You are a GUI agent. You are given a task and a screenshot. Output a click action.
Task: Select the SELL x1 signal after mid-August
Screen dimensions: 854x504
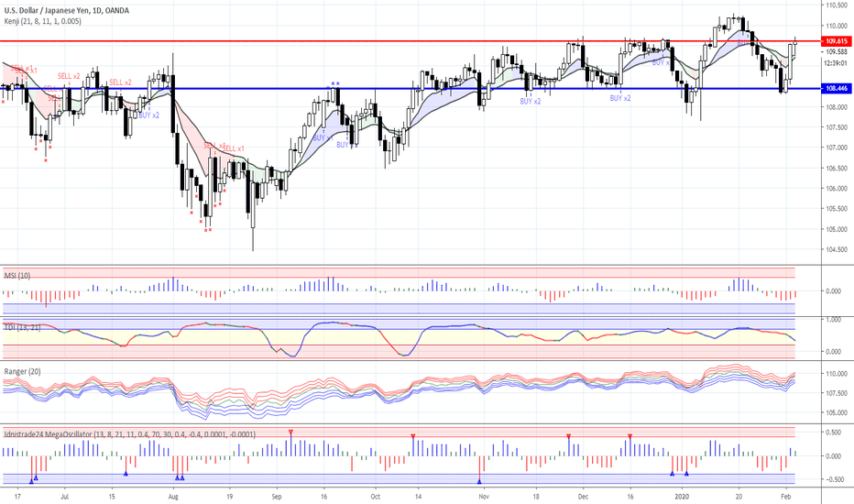click(x=234, y=148)
